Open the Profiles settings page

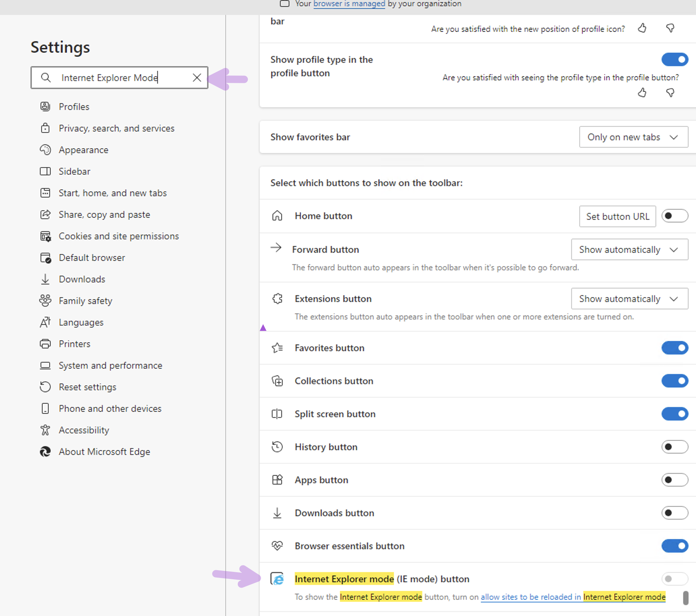pos(74,107)
